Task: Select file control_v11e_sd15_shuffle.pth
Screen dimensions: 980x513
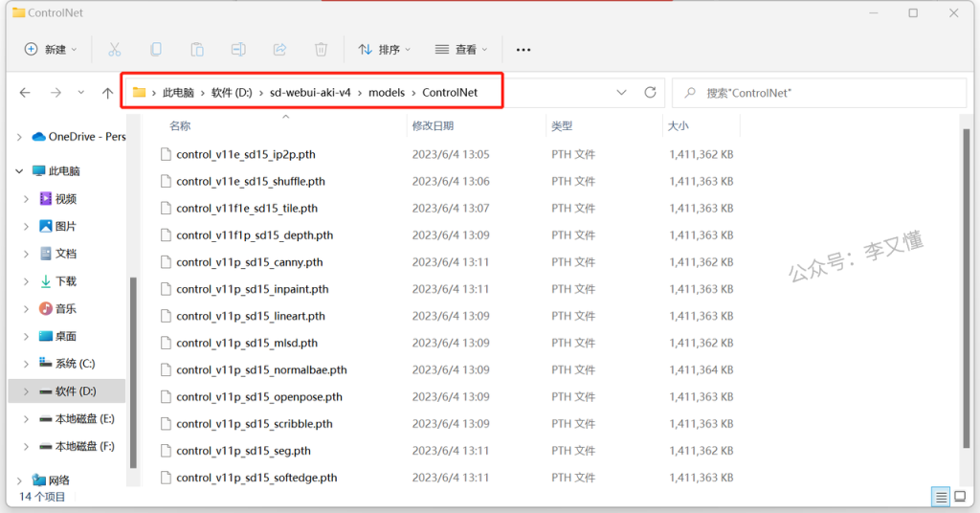Action: [251, 181]
